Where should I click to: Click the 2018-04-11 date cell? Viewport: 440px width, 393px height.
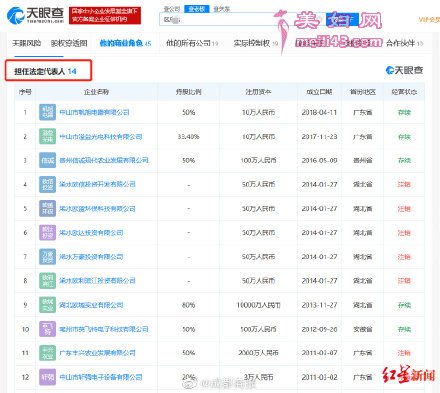point(319,112)
